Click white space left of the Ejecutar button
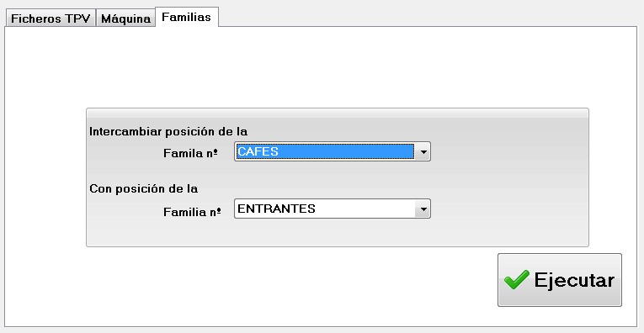644x333 pixels. [x=288, y=283]
